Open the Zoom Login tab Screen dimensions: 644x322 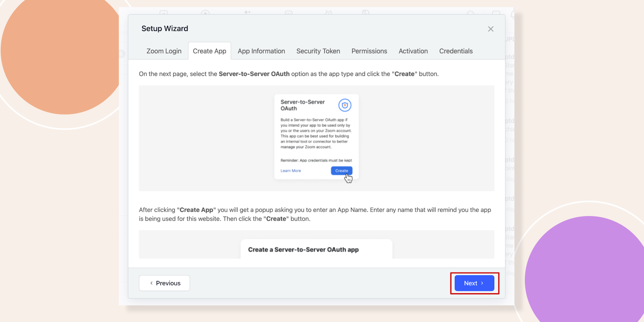pyautogui.click(x=164, y=51)
